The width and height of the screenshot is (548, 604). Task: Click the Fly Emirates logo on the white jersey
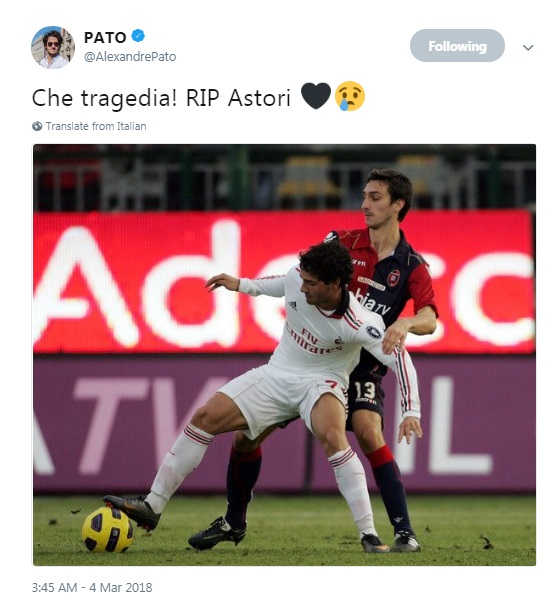click(314, 339)
